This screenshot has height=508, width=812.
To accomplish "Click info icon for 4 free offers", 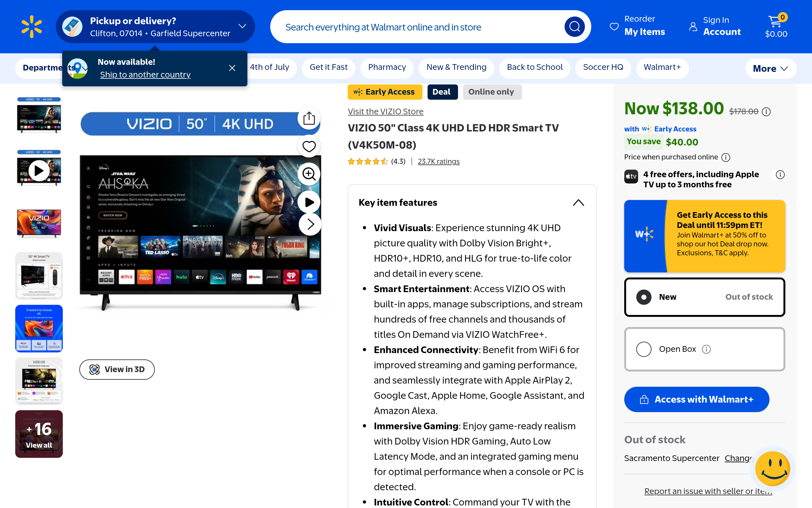I will [x=780, y=175].
